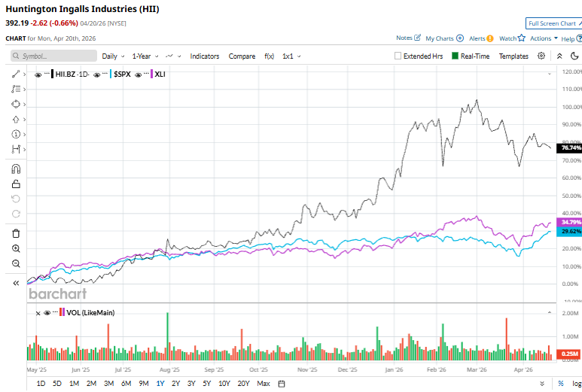Select the measure range tool
The height and width of the screenshot is (392, 582).
(16, 149)
